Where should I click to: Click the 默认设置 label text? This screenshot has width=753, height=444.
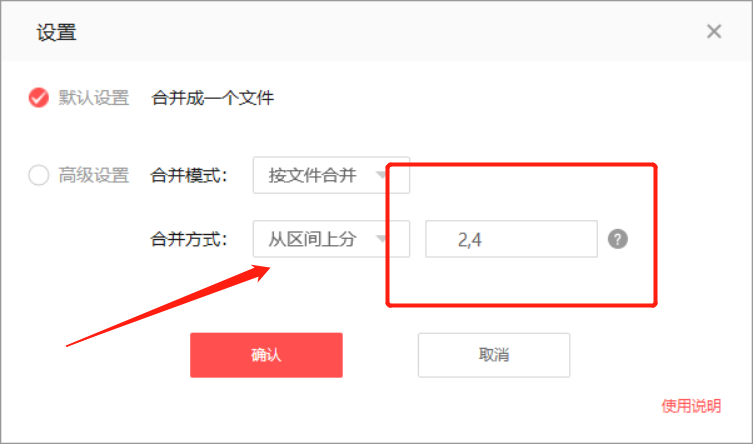(x=94, y=98)
